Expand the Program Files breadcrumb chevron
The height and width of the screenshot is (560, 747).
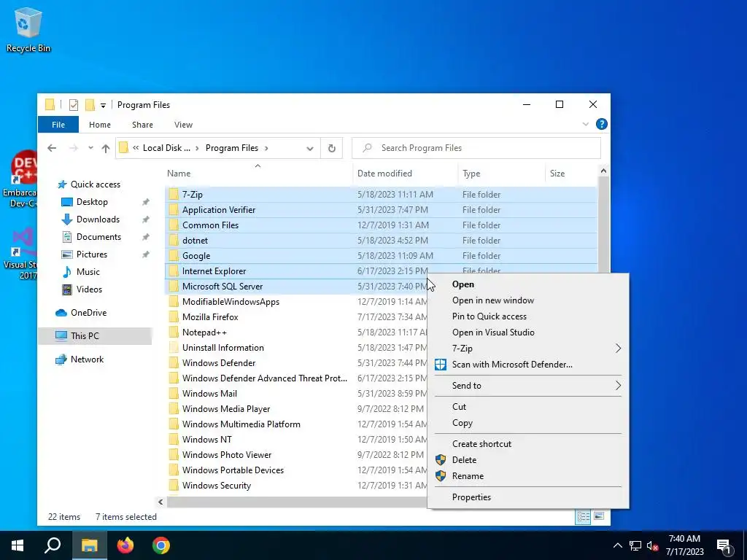pyautogui.click(x=266, y=148)
